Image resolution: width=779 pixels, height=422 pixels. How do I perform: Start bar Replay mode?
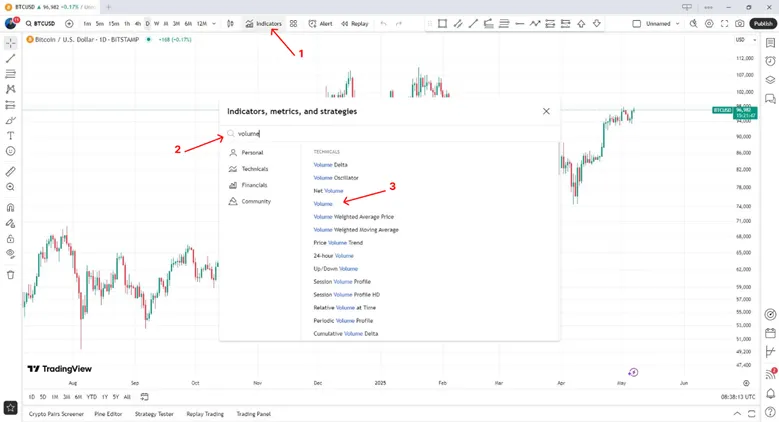(x=355, y=23)
